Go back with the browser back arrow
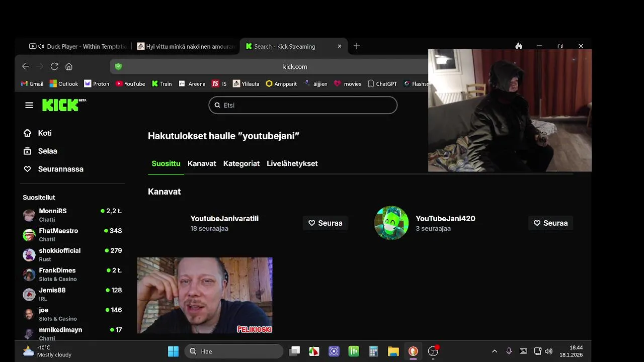 click(x=26, y=66)
